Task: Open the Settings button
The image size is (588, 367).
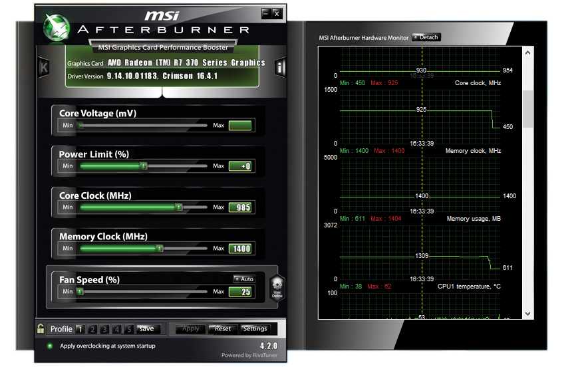Action: tap(255, 328)
